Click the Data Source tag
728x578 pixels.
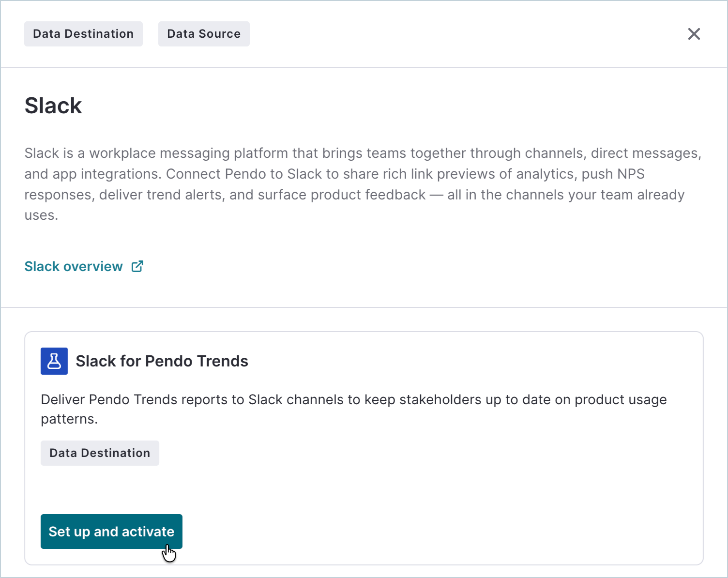coord(204,34)
